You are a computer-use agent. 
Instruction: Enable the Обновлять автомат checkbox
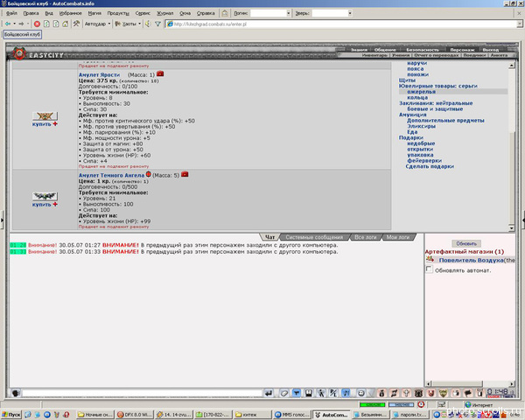tap(429, 269)
